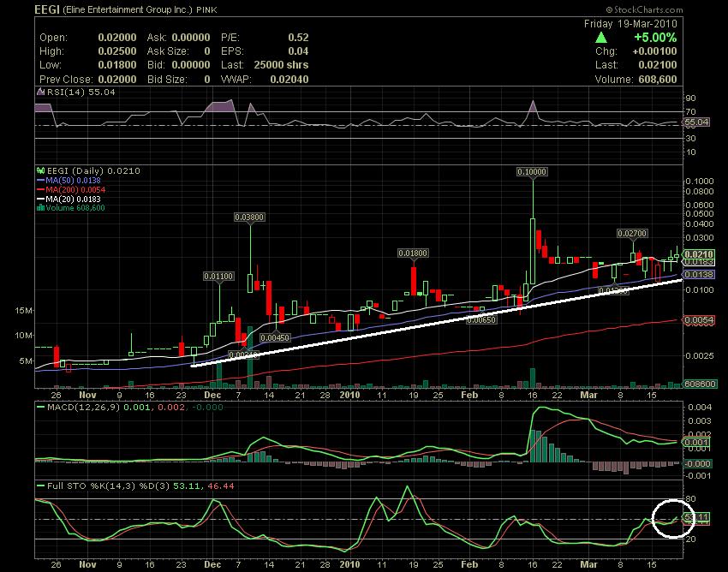The image size is (728, 572).
Task: Click the blue 0.0138 MA(50) axis tag
Action: point(699,275)
